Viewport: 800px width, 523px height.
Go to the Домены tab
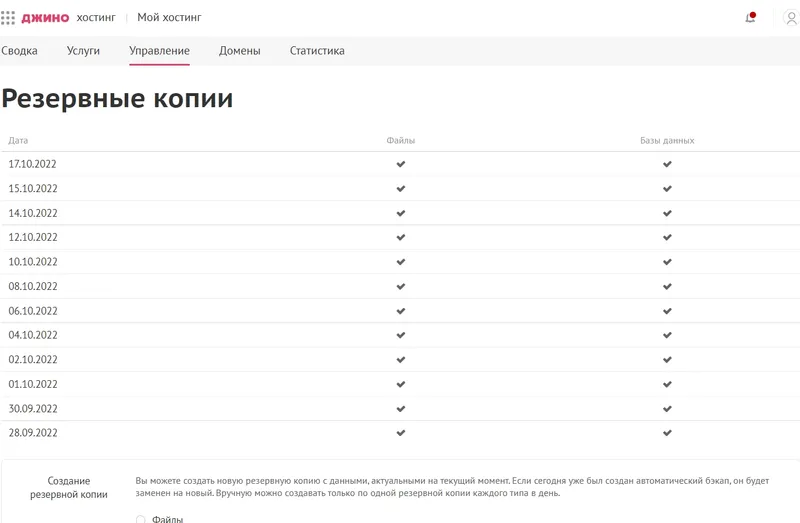[x=240, y=51]
